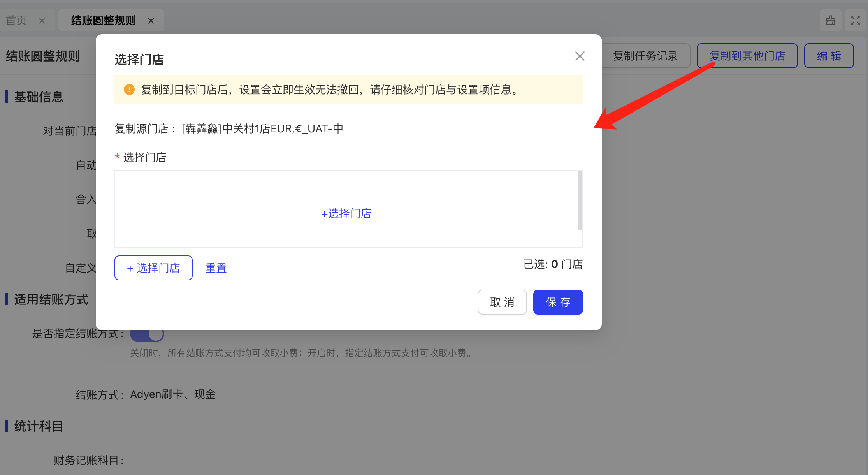Click the 取消 button
Screen dimensions: 868x475
point(502,302)
